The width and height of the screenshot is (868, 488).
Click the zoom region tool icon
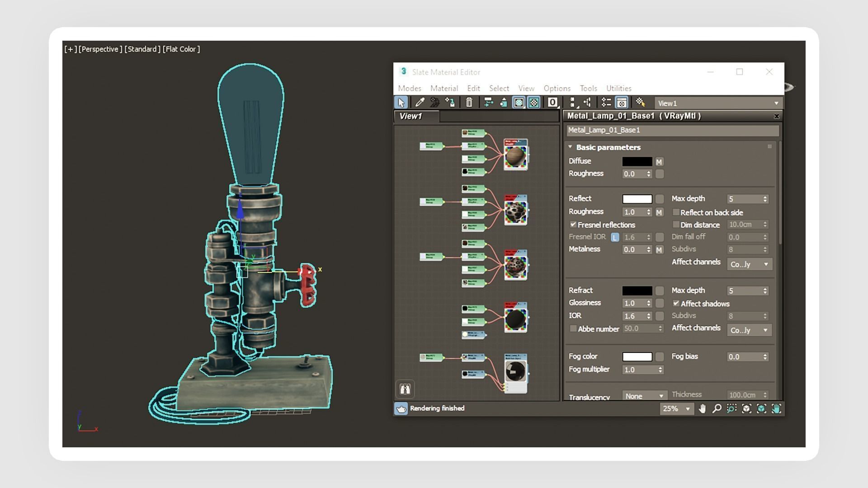pos(731,409)
